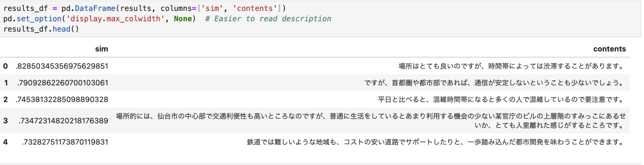Click sim value .73472314820218176389
The width and height of the screenshot is (644, 165).
(64, 121)
